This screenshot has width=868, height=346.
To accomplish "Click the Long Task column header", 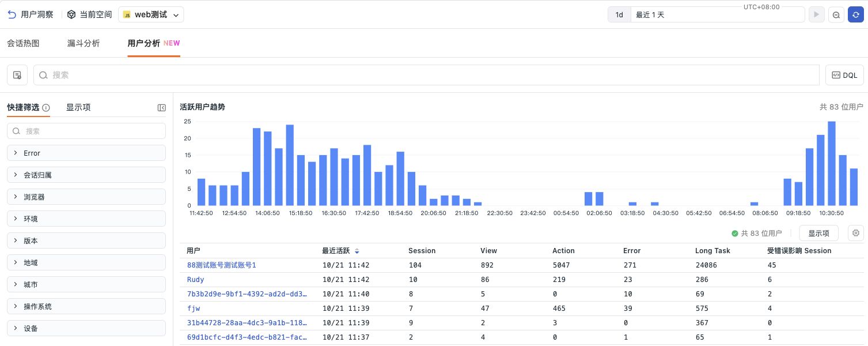I will point(712,251).
